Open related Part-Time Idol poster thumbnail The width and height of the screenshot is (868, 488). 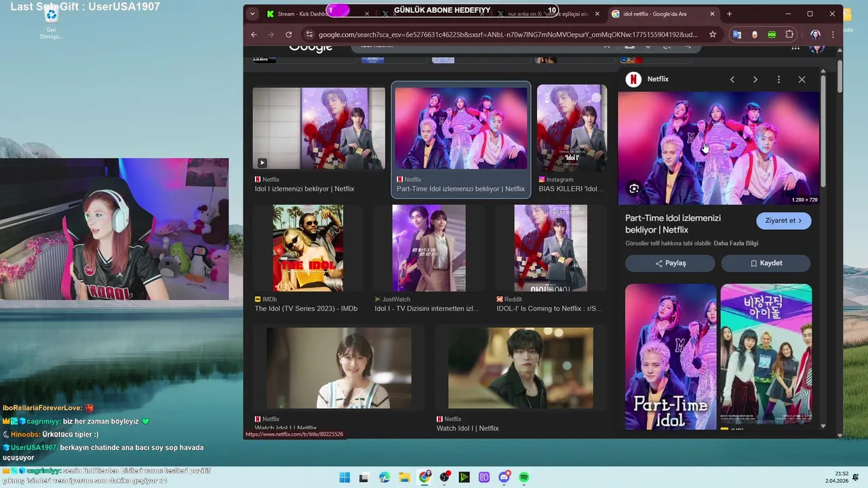point(671,357)
